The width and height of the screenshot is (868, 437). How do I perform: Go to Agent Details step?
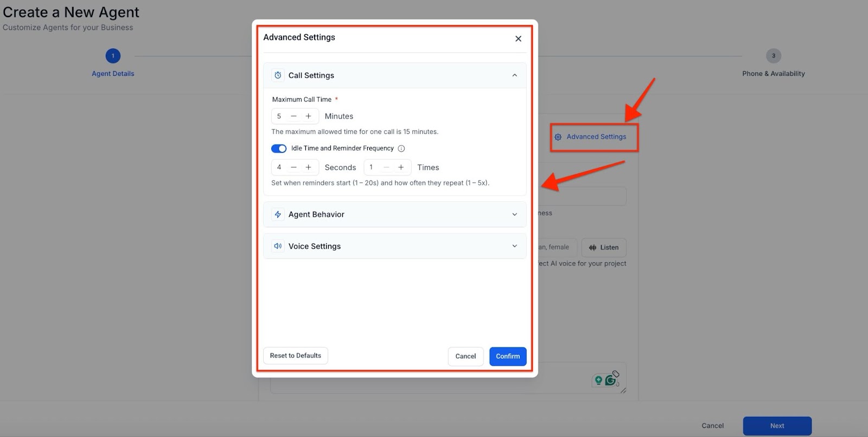[x=113, y=56]
